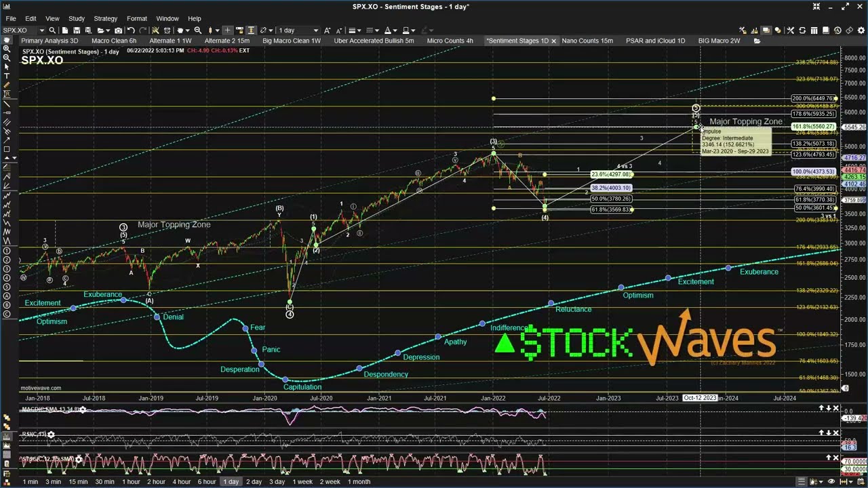This screenshot has height=488, width=868.
Task: Click the tag icon near the settings gear
Action: click(849, 30)
